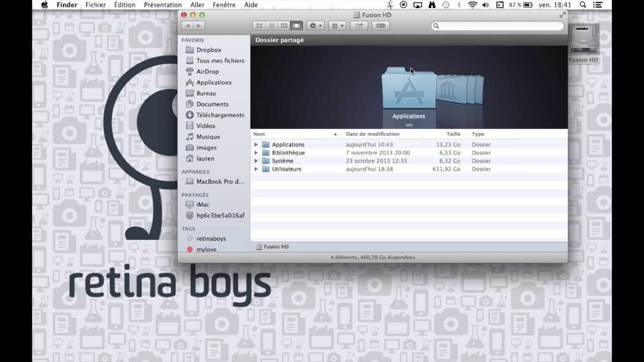Expand the Système folder row
Viewport: 644px width, 362px height.
tap(256, 161)
